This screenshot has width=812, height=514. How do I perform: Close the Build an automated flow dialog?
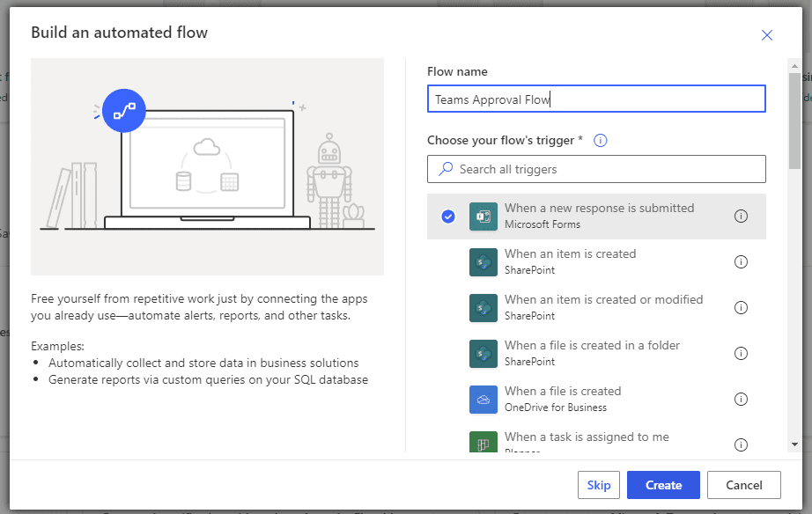pos(767,35)
